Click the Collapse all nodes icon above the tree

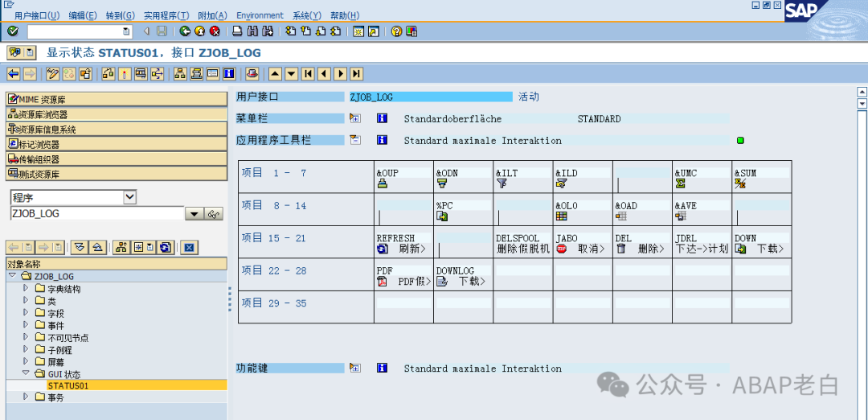(96, 247)
